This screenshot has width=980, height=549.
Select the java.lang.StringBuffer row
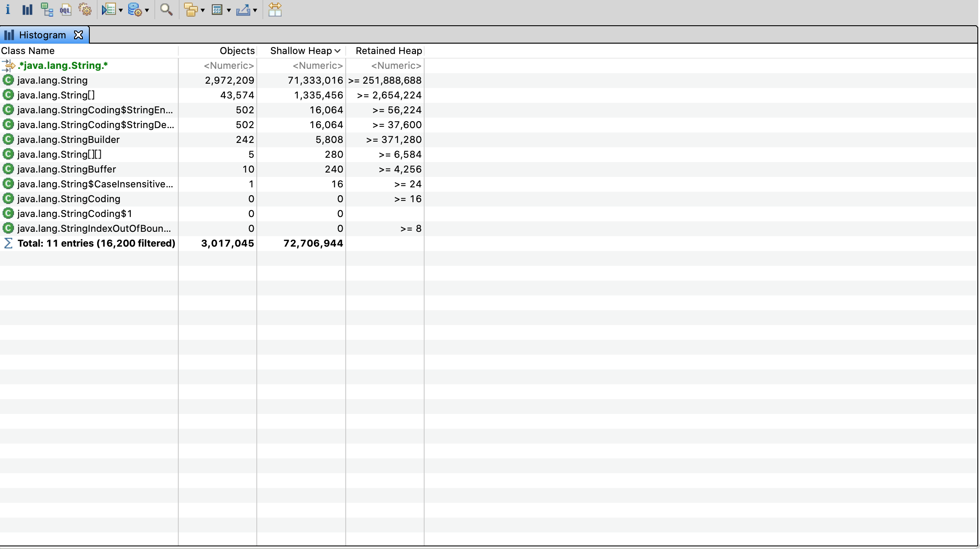coord(212,169)
